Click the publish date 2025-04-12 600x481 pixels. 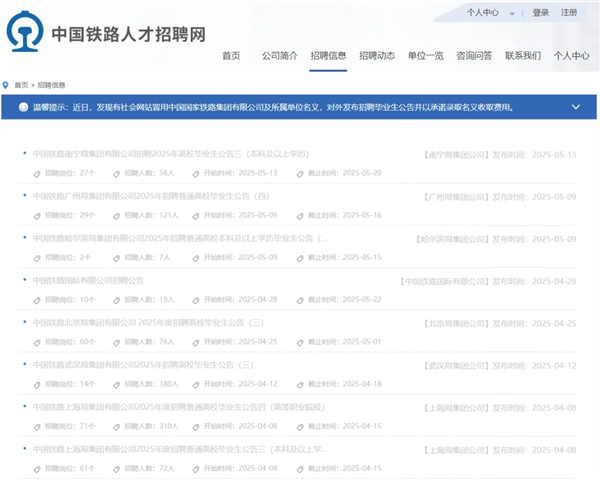[x=554, y=365]
